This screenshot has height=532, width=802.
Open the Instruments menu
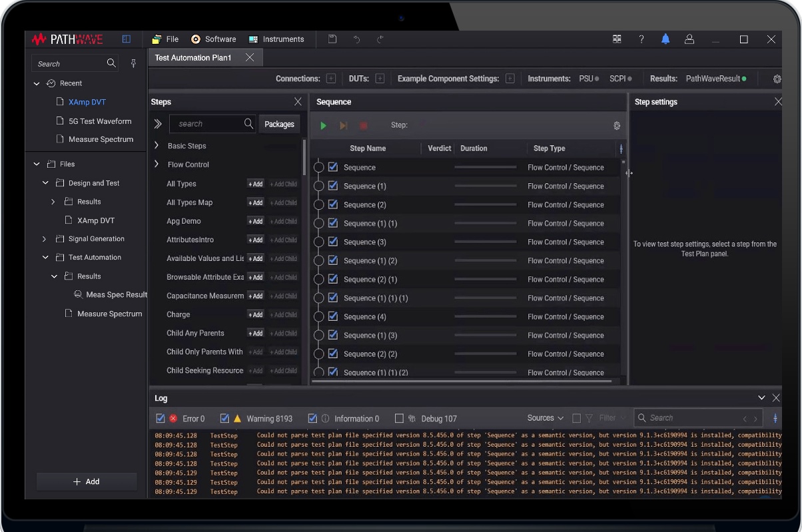(276, 39)
